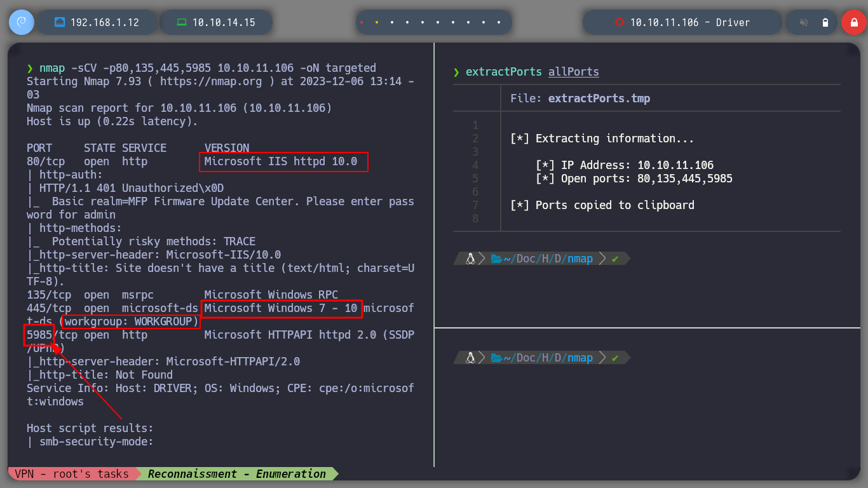Click 'Microsoft IIS httpd 10.0' version text

tap(281, 161)
